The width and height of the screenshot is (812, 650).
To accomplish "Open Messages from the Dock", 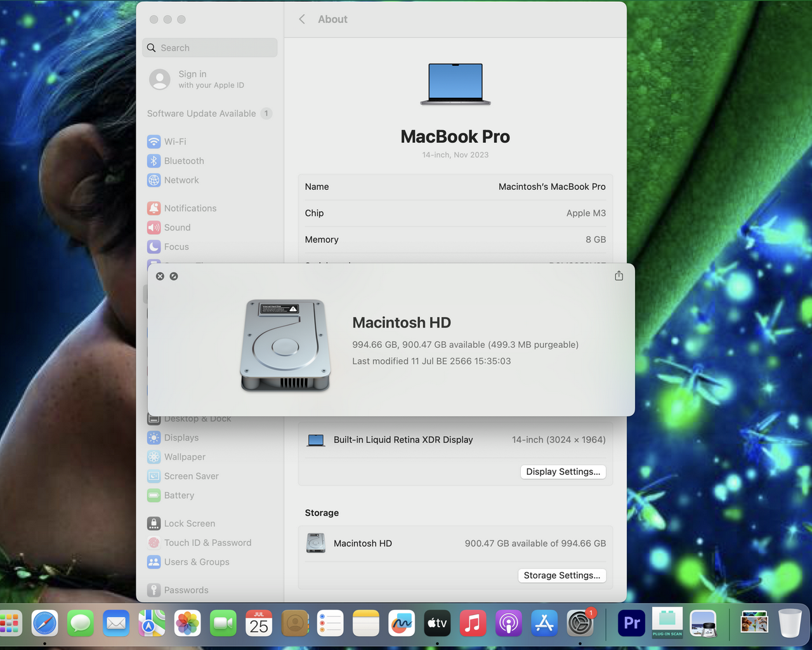I will (x=81, y=623).
